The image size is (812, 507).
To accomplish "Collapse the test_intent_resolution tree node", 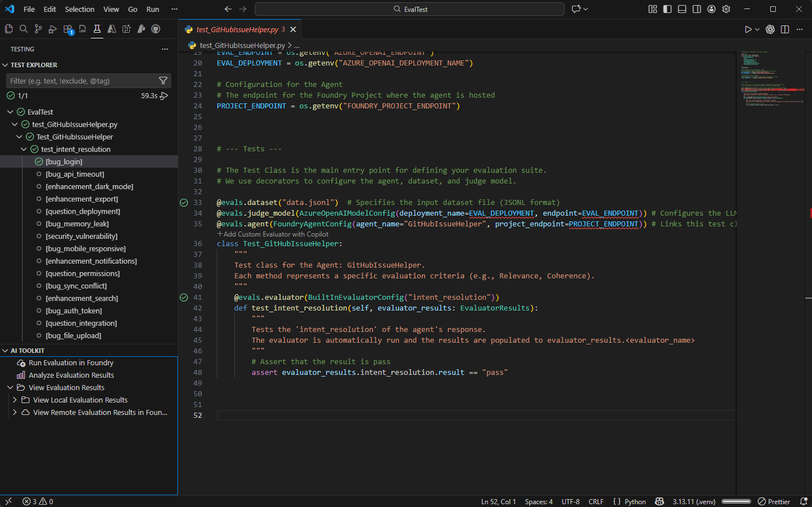I will (x=23, y=148).
